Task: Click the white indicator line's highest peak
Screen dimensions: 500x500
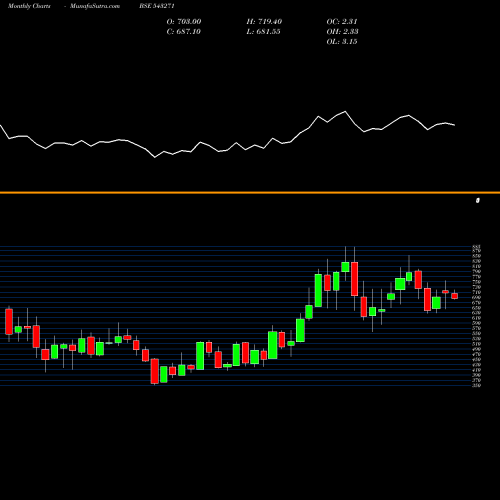Action: pos(345,111)
